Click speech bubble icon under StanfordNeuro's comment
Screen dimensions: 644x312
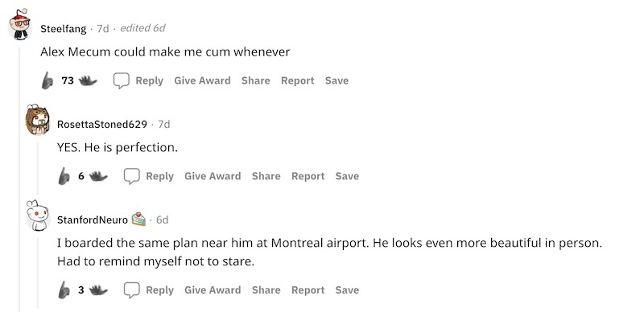[132, 289]
